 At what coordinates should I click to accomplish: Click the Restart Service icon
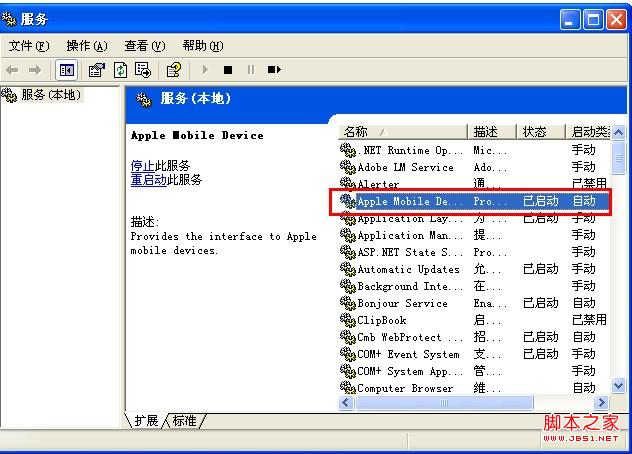point(274,70)
